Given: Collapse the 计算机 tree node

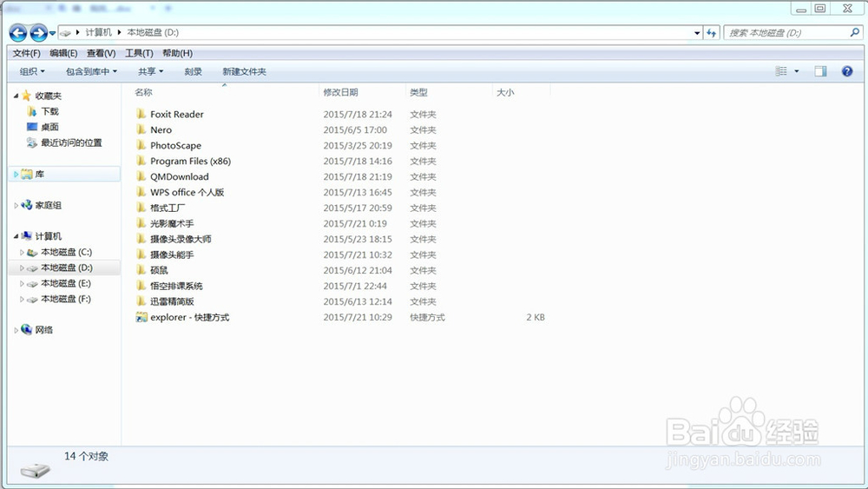Looking at the screenshot, I should pyautogui.click(x=16, y=236).
